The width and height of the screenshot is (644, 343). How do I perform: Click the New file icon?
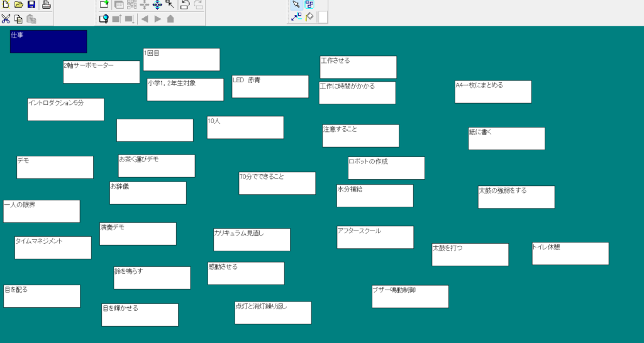6,5
